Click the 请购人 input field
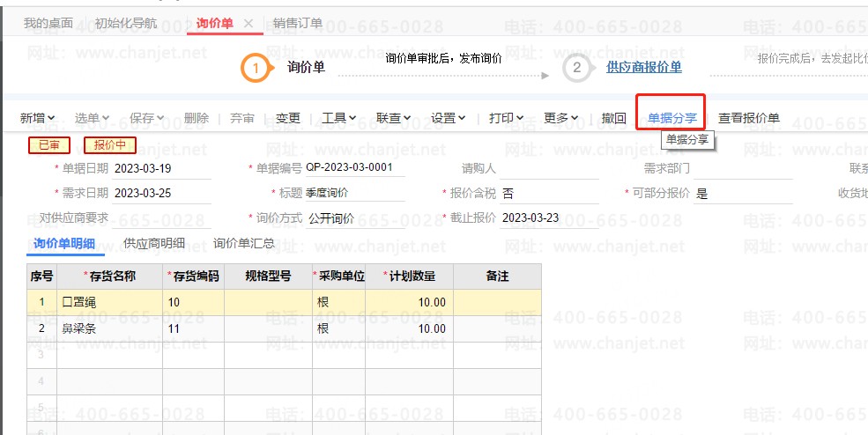The image size is (868, 435). coord(549,169)
